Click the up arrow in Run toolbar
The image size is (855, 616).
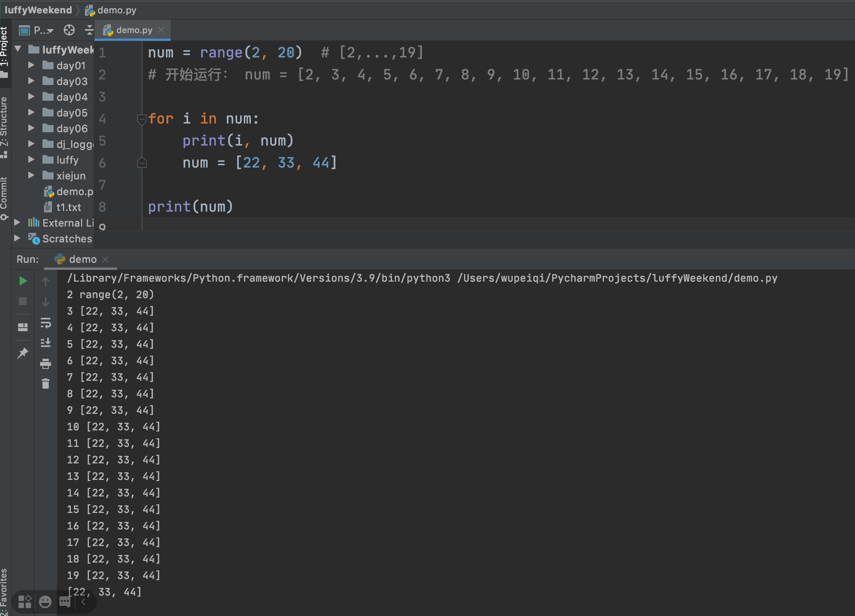[x=46, y=281]
